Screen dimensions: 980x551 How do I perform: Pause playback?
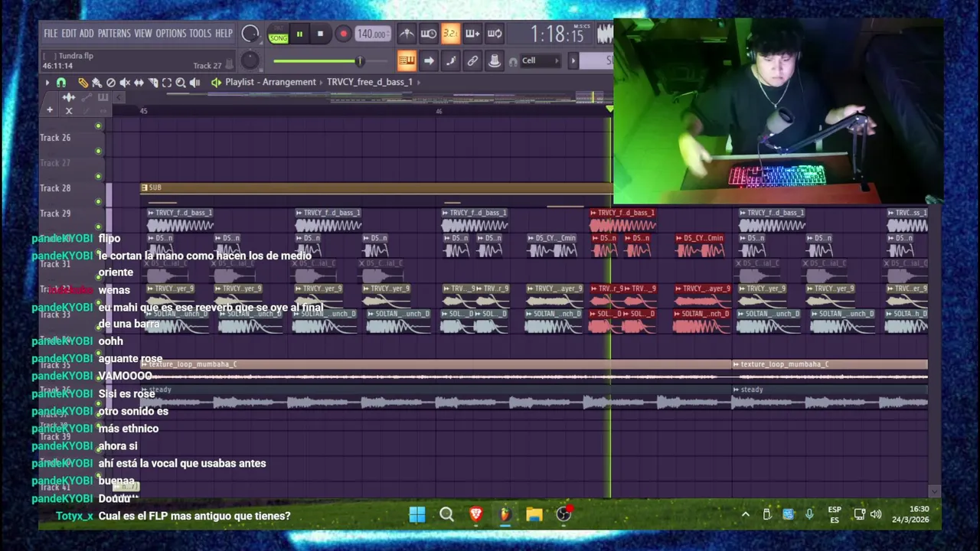299,34
